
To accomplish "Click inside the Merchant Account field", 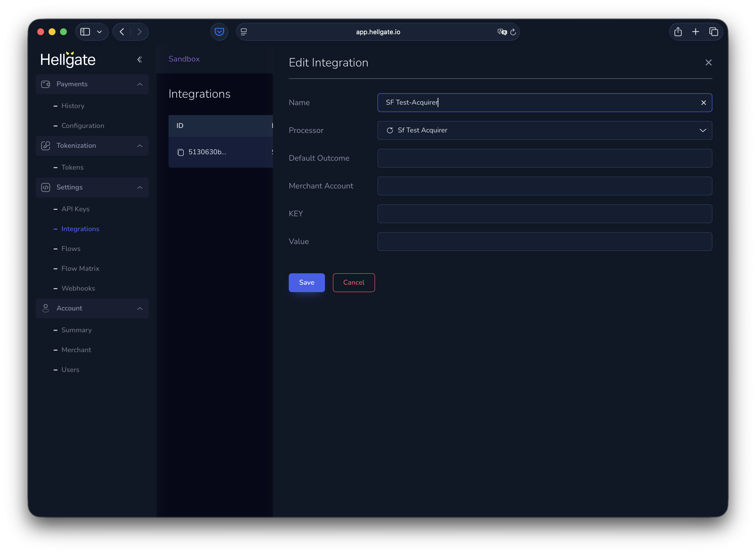I will (x=544, y=186).
